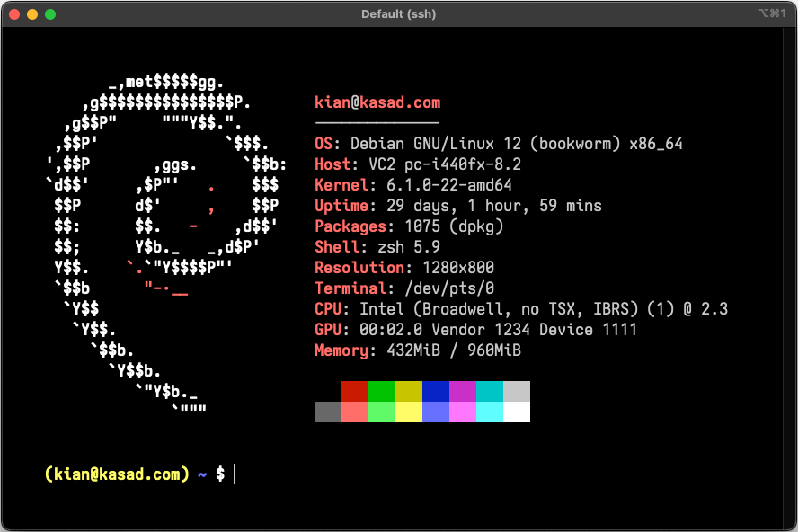Click the Memory usage 432MiB / 960MiB text
The height and width of the screenshot is (532, 798).
(453, 350)
